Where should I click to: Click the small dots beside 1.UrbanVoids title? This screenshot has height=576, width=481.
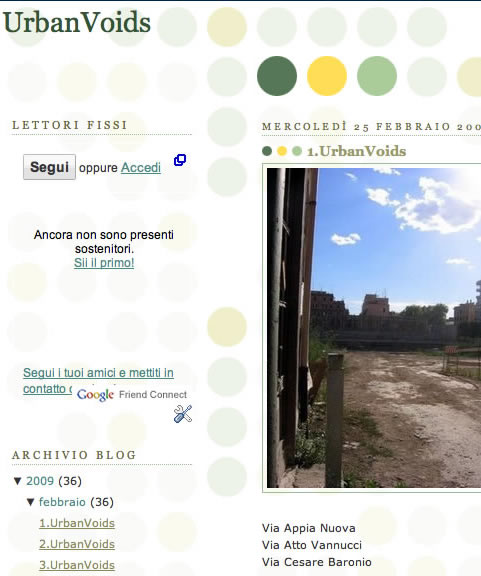(x=282, y=151)
